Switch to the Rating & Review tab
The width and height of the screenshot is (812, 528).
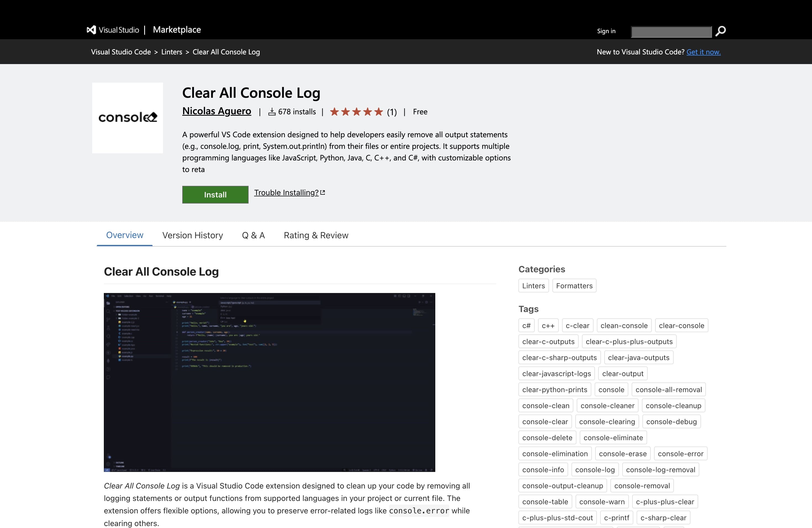[x=316, y=235]
